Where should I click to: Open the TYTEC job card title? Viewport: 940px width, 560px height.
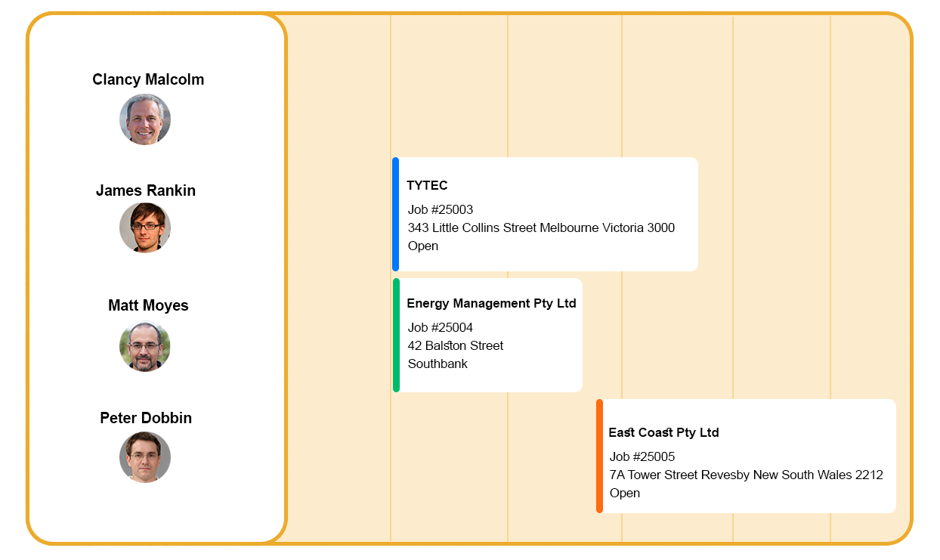(427, 185)
